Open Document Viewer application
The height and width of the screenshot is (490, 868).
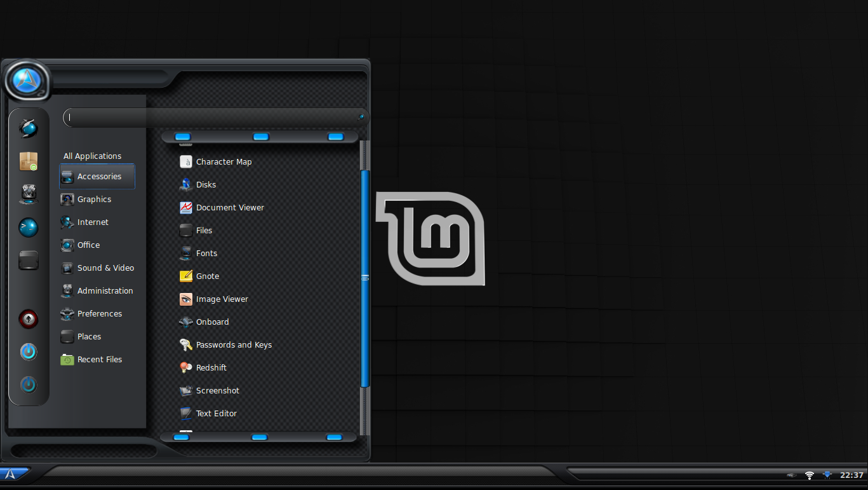(x=229, y=208)
